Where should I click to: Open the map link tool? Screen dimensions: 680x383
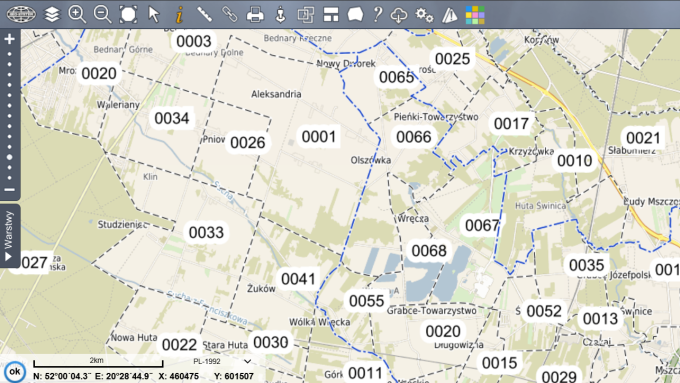pos(230,15)
